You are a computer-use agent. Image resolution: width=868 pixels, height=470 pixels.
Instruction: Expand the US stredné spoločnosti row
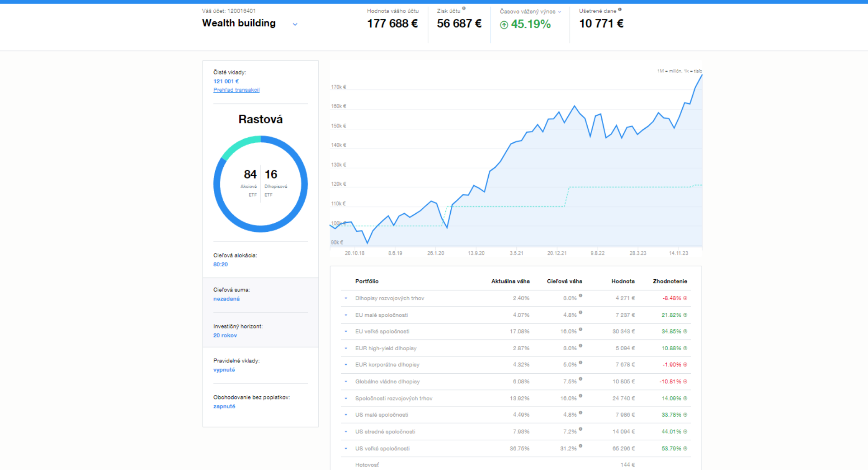point(346,432)
